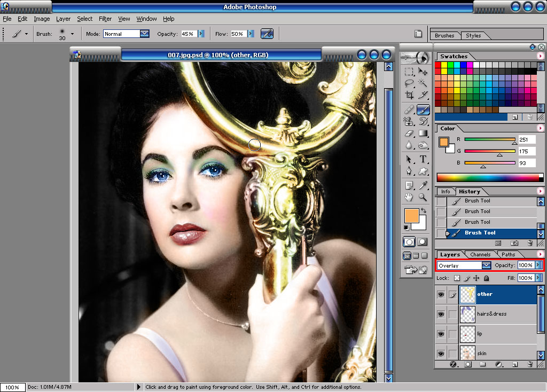This screenshot has height=392, width=547.
Task: Toggle Lock all padlock icon
Action: pyautogui.click(x=486, y=278)
